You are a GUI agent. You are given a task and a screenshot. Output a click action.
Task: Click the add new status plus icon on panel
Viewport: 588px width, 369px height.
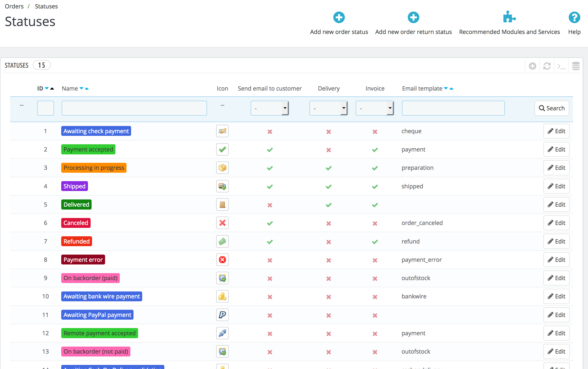pyautogui.click(x=533, y=66)
